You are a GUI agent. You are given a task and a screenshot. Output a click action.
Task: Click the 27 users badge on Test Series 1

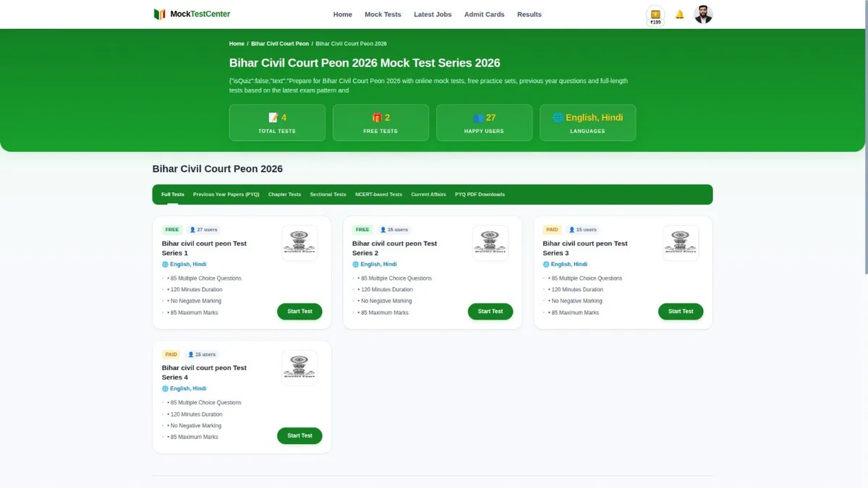point(203,230)
